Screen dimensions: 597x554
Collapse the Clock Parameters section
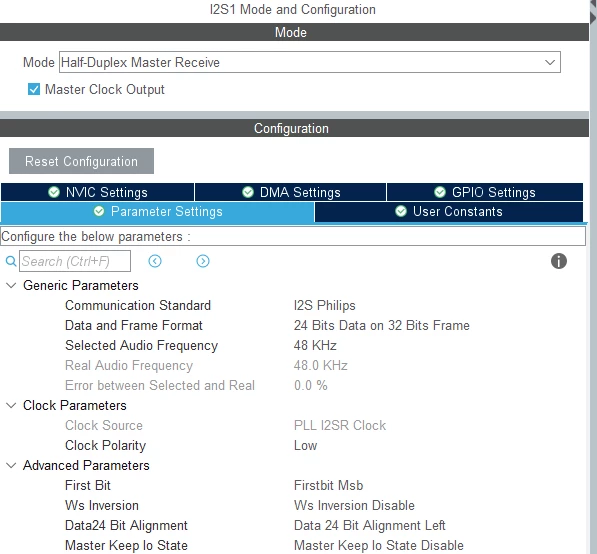tap(11, 405)
